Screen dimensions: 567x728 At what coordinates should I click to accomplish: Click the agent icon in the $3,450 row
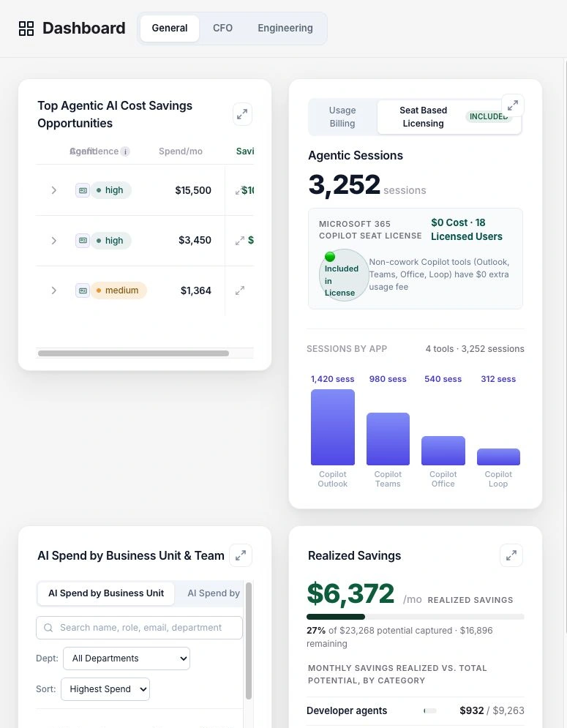(x=83, y=241)
